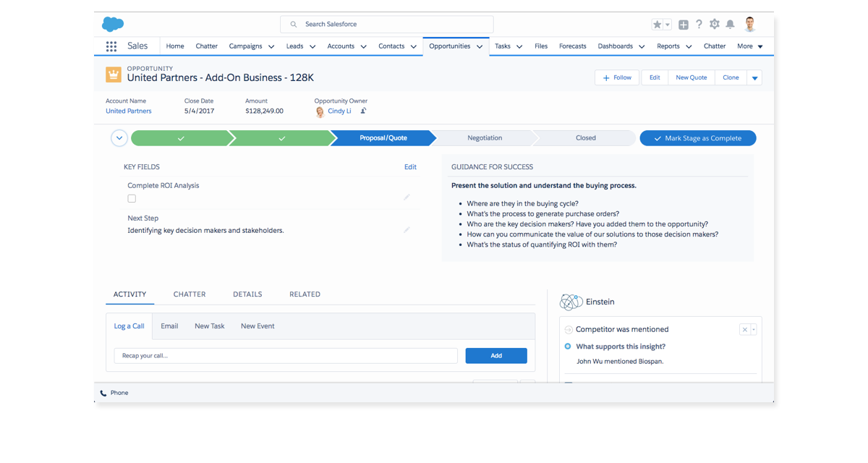
Task: Click the change owner icon beside Cindy Li
Action: [363, 111]
